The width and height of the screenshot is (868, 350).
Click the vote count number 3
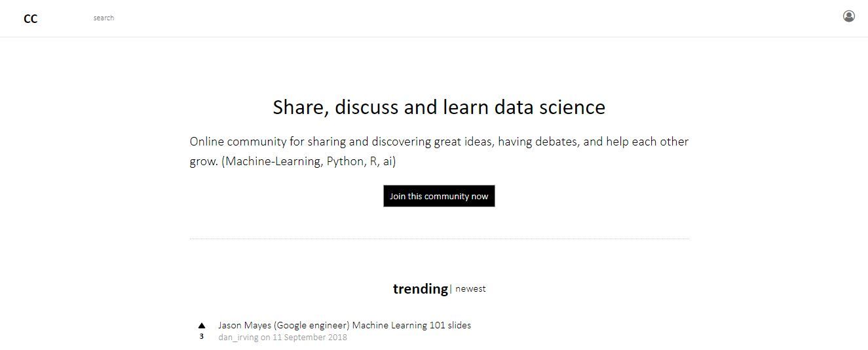[x=202, y=337]
